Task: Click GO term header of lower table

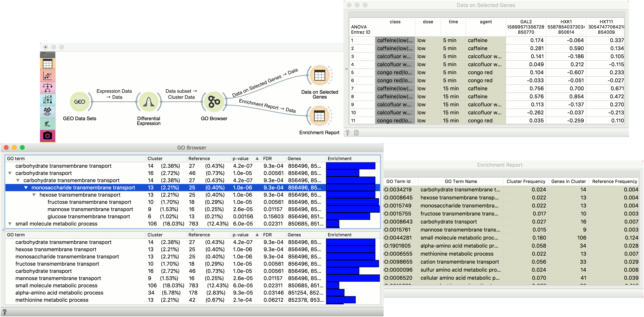Action: [75, 235]
